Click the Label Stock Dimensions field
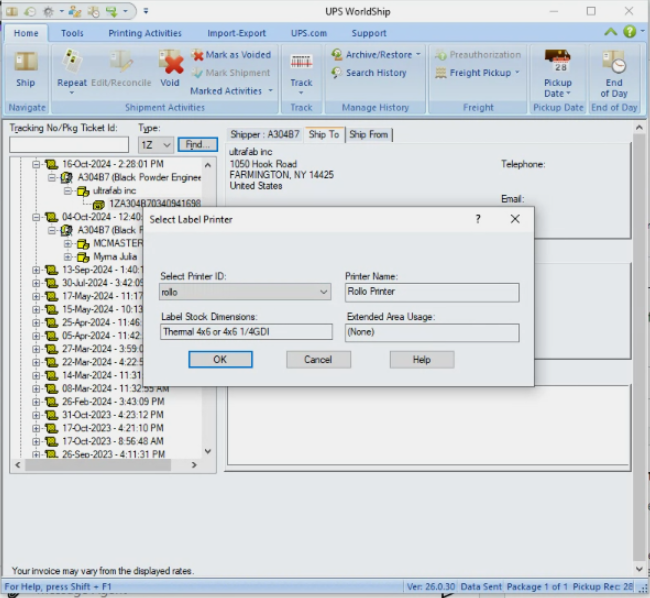This screenshot has width=650, height=598. coord(246,332)
